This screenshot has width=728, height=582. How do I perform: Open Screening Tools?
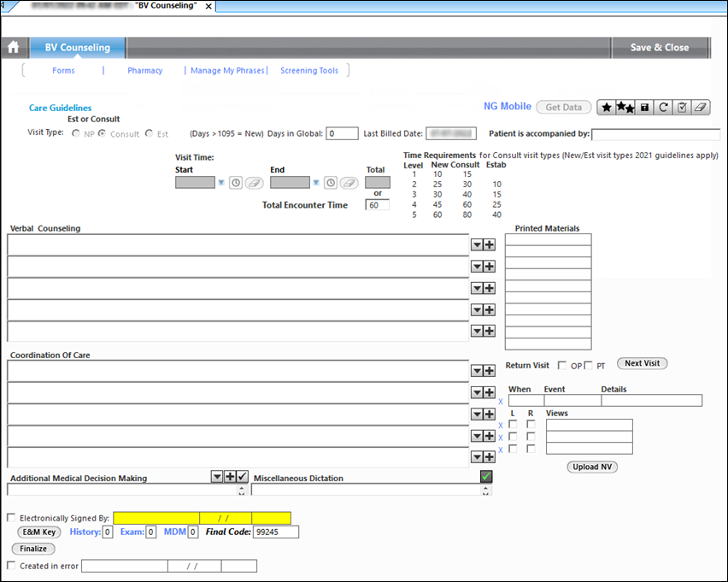click(x=309, y=71)
